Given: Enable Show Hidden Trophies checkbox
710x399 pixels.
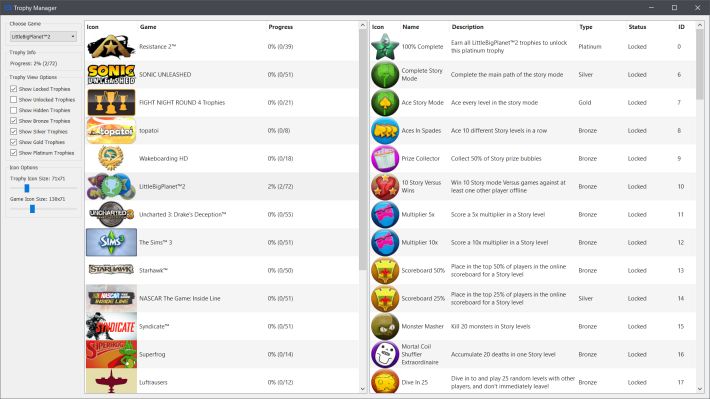Looking at the screenshot, I should (14, 110).
